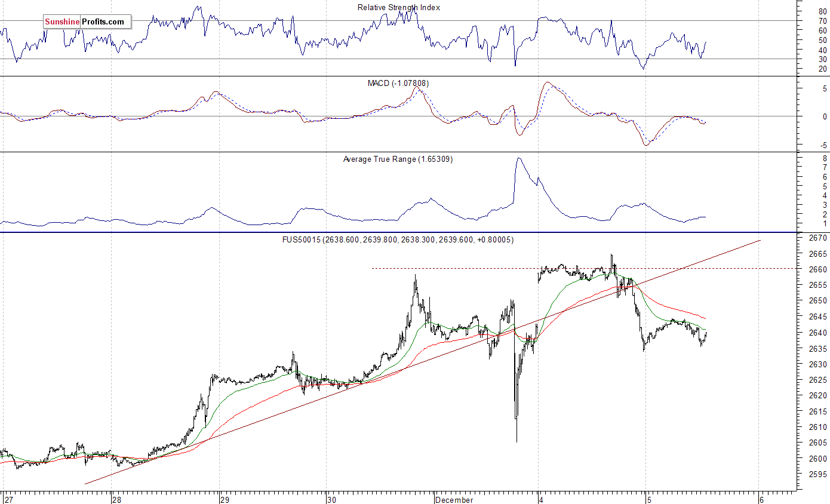The height and width of the screenshot is (504, 830).
Task: Click price axis label 2635
Action: tap(819, 349)
